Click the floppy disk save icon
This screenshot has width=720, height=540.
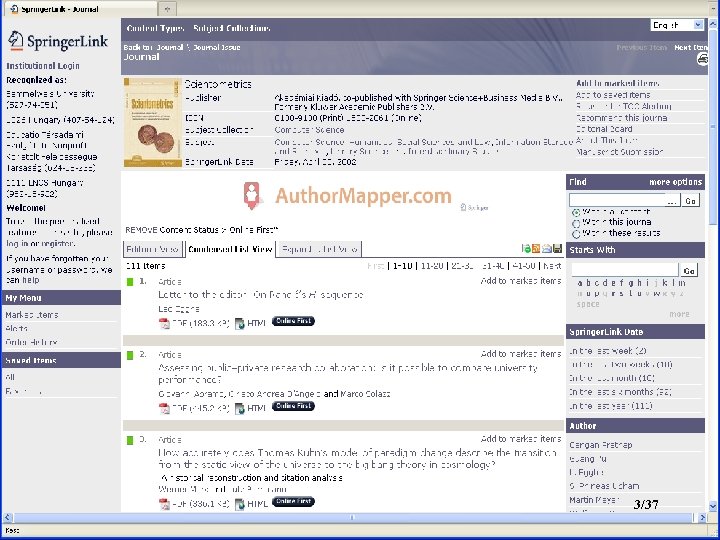[x=557, y=249]
